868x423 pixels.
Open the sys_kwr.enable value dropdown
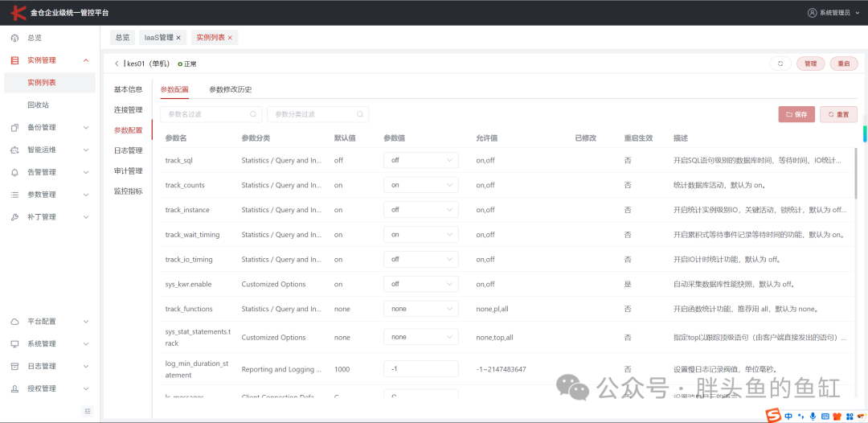(x=420, y=284)
